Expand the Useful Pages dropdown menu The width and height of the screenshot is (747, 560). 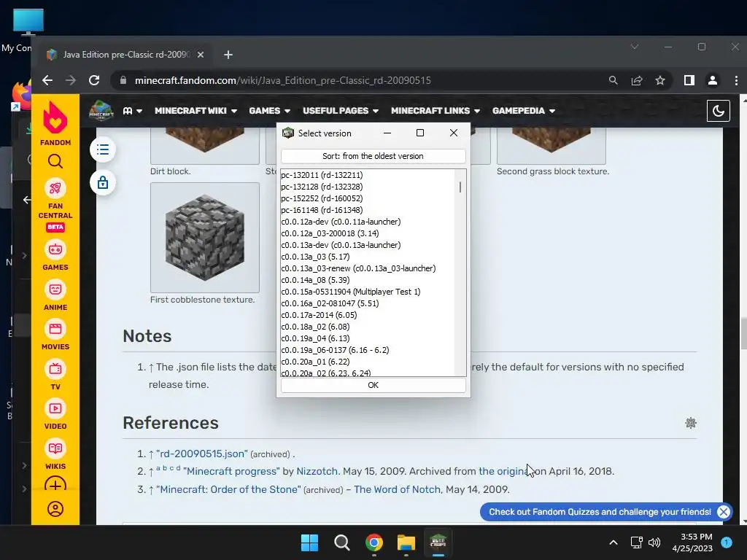[341, 111]
